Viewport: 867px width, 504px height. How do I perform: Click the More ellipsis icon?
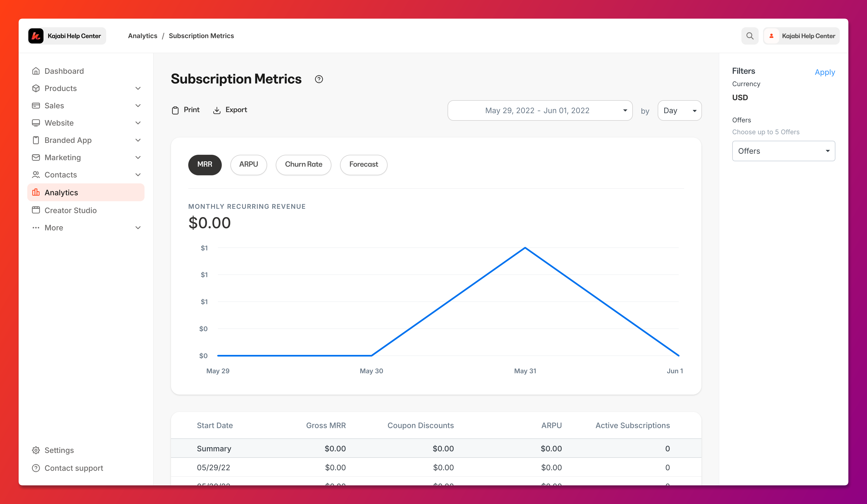coord(36,228)
